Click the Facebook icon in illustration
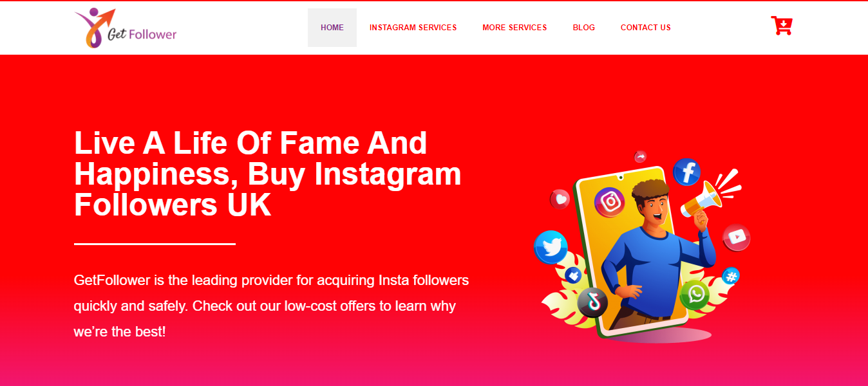 point(687,172)
